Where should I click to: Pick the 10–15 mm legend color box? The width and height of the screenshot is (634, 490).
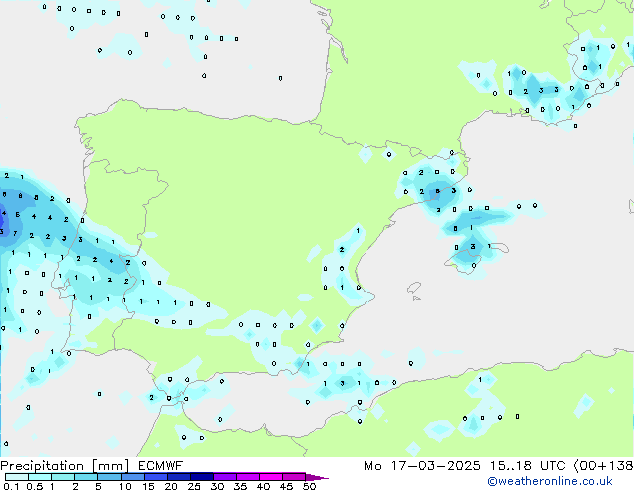click(x=132, y=477)
